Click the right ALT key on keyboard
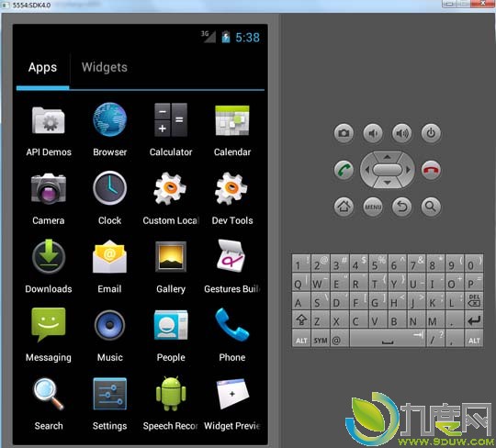The width and height of the screenshot is (496, 448). click(x=474, y=339)
